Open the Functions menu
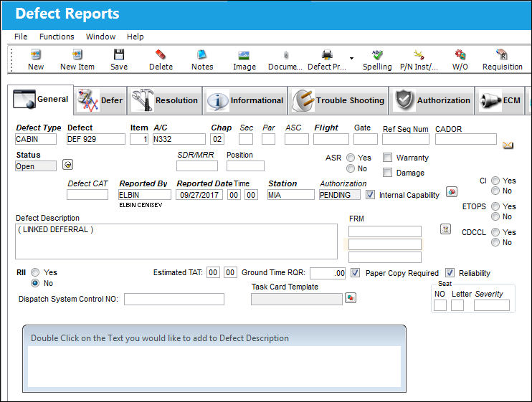The width and height of the screenshot is (532, 402). pos(57,37)
